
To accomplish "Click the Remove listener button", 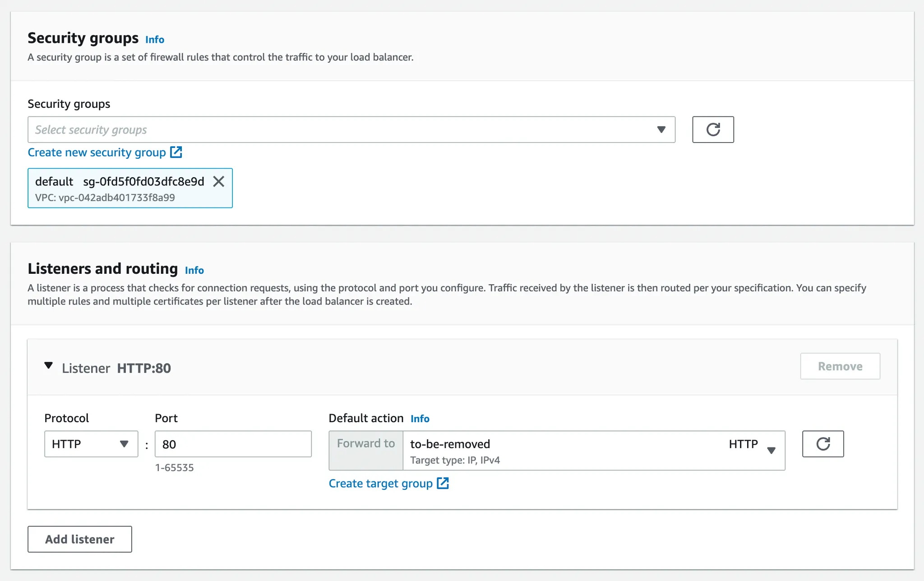I will tap(840, 366).
